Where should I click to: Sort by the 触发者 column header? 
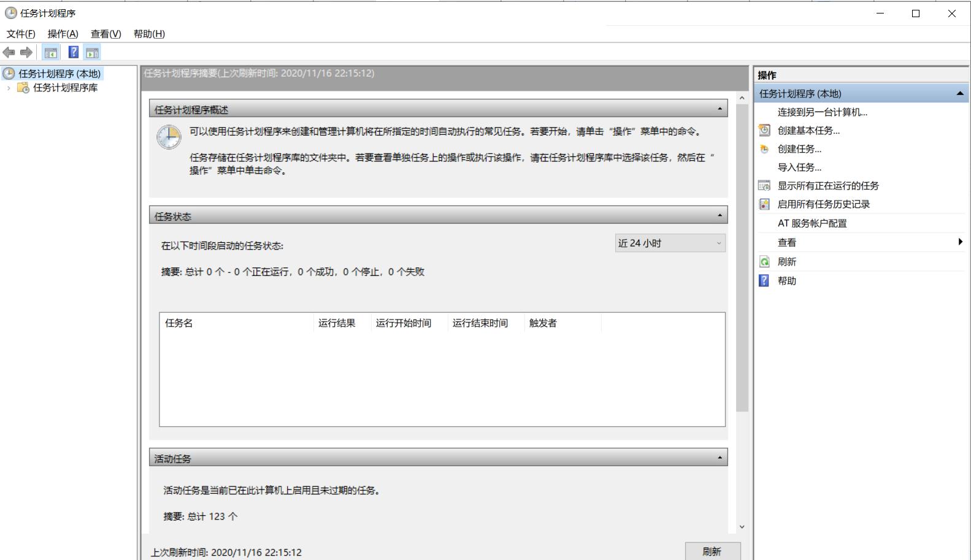click(x=562, y=323)
